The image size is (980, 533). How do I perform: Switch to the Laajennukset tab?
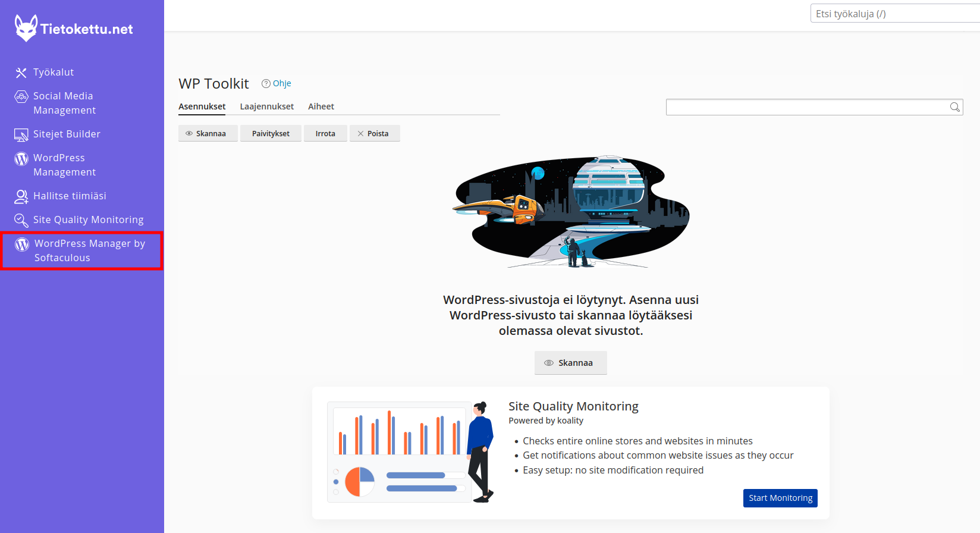[x=267, y=106]
